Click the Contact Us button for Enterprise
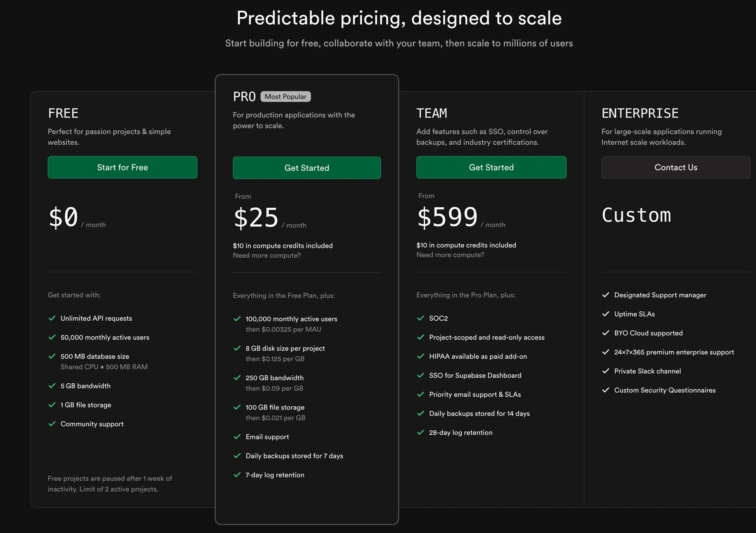This screenshot has height=533, width=756. (x=675, y=168)
